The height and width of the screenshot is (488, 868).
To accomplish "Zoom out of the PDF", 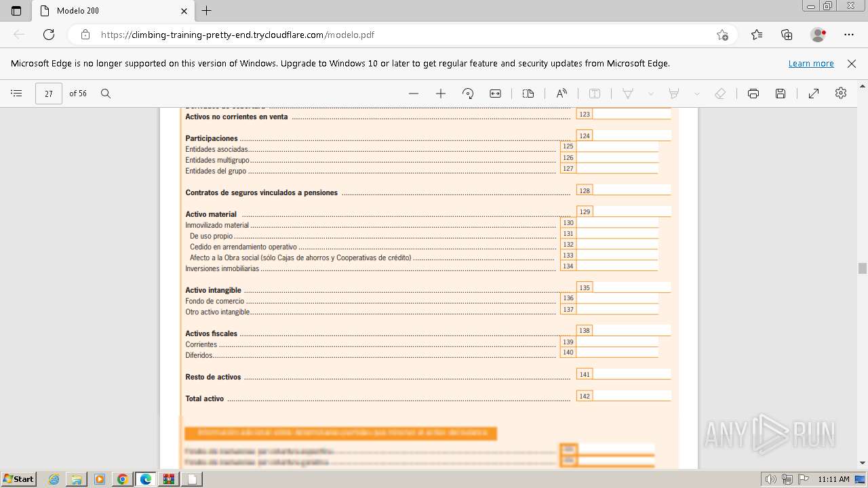I will pos(414,94).
